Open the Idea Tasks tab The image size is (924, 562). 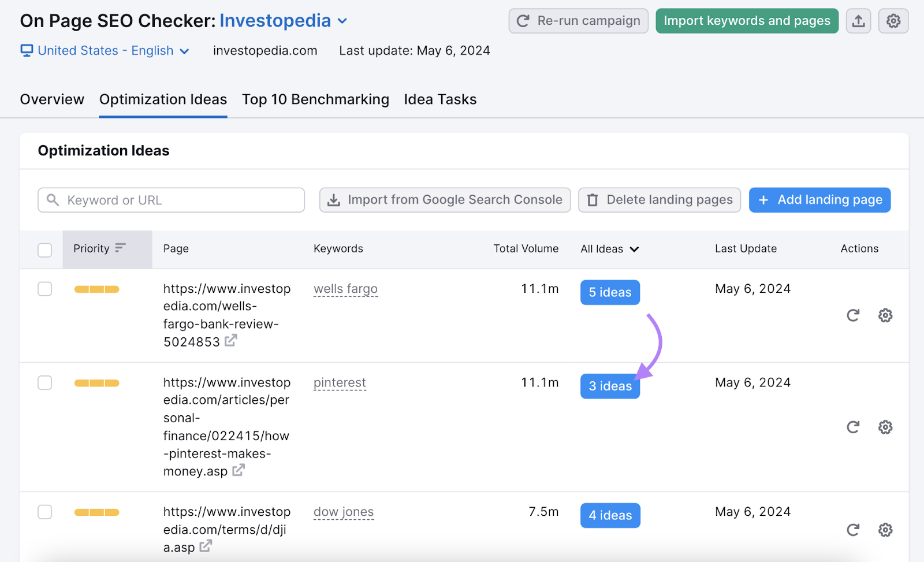point(440,99)
